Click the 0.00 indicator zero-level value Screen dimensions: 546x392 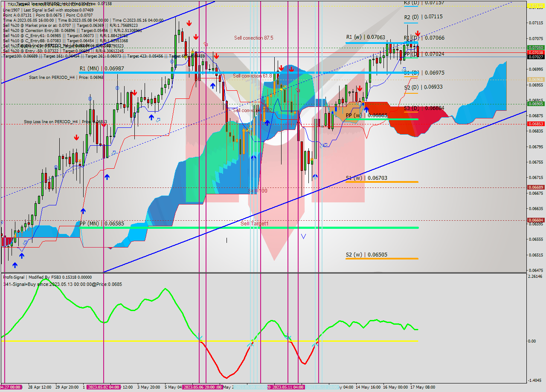531,341
